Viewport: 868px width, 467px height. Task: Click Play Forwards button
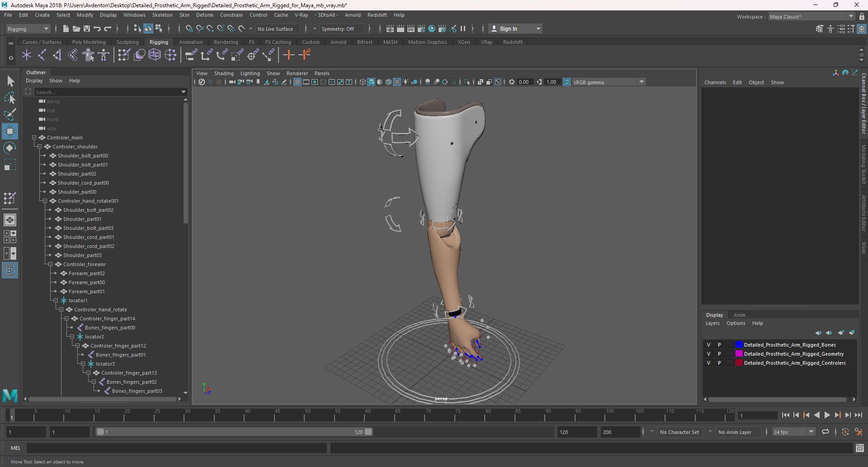(827, 415)
